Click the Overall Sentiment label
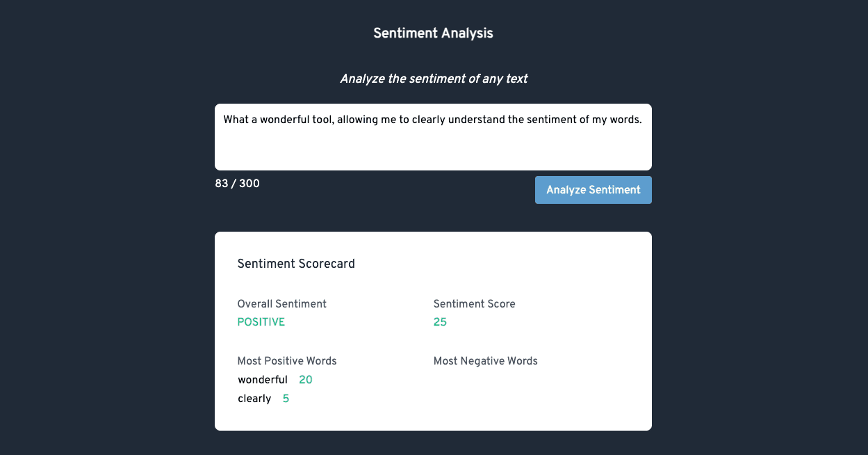The height and width of the screenshot is (455, 868). [281, 304]
